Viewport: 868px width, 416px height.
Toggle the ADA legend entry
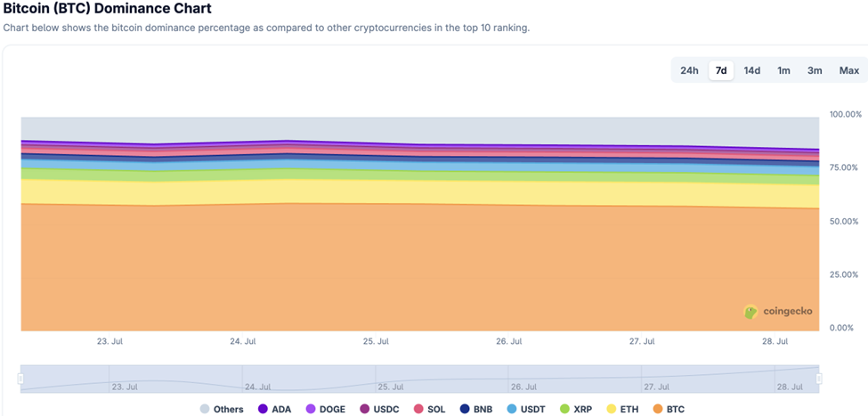click(x=264, y=410)
